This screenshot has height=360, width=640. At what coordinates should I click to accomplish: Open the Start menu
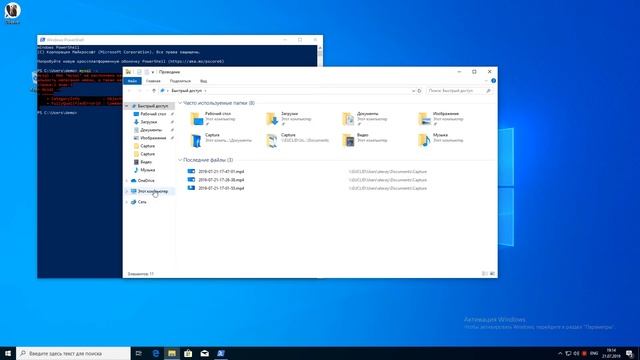8,353
